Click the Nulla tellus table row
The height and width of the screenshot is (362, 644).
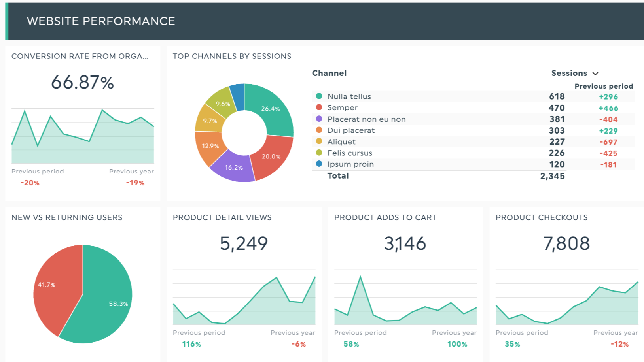pos(435,96)
